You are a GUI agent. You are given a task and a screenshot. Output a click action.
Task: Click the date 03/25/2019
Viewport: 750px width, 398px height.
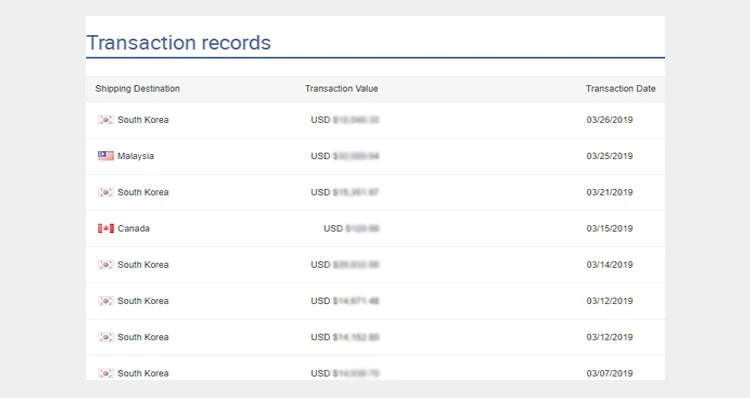(x=609, y=156)
